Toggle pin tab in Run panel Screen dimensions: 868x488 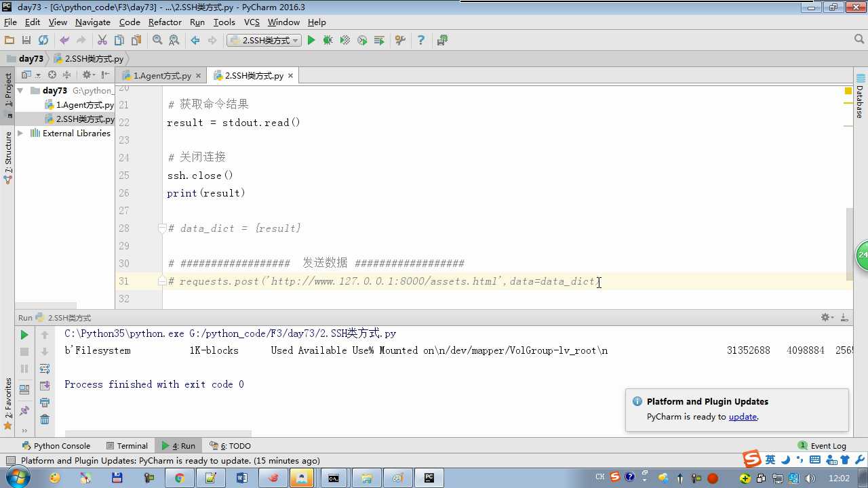click(24, 411)
